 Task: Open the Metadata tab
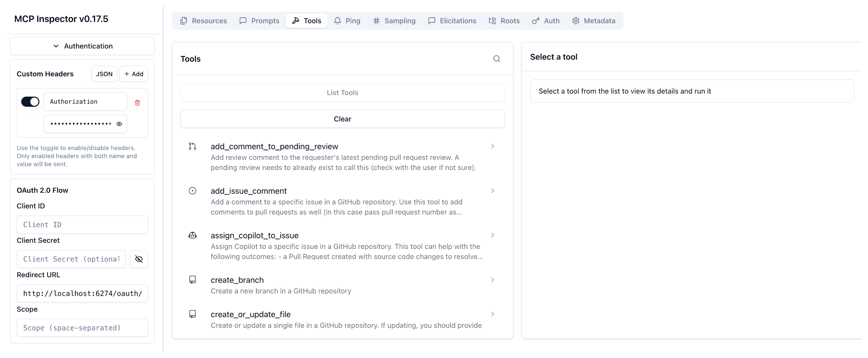[x=593, y=21]
